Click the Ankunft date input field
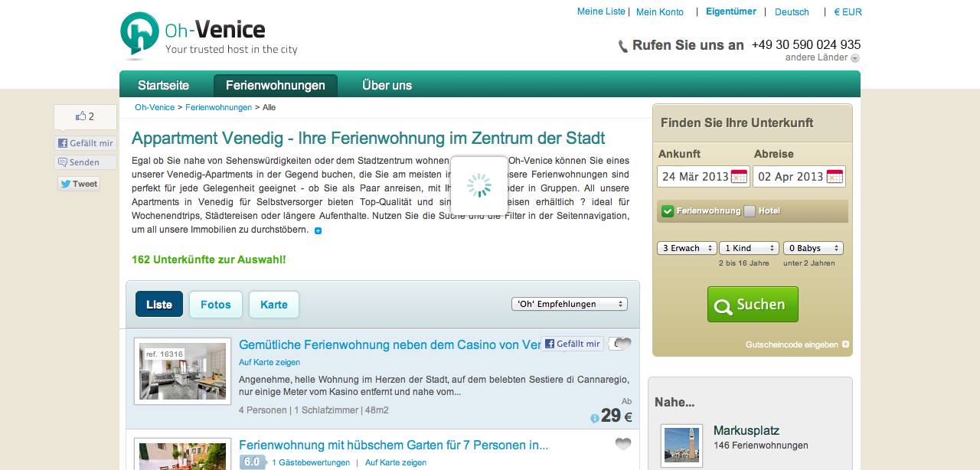The height and width of the screenshot is (470, 980). (694, 177)
